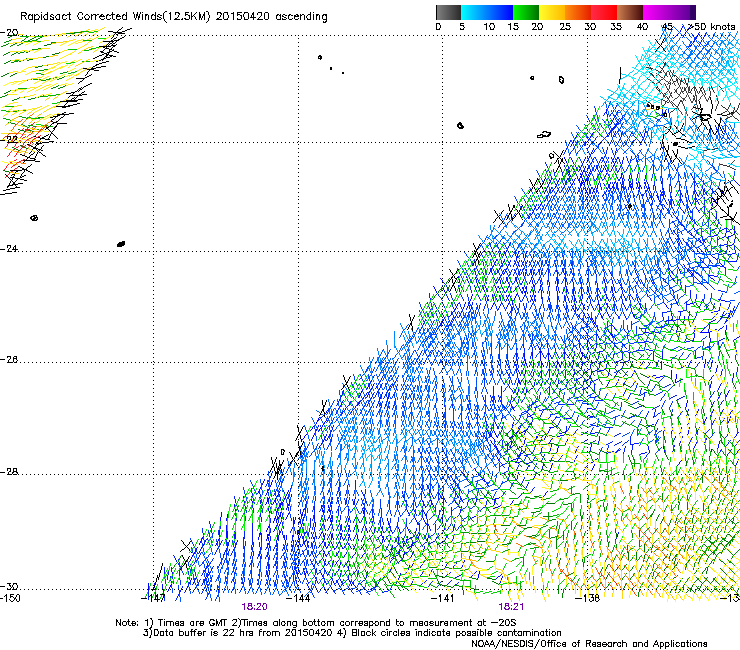Click the -150 longitude axis label
The height and width of the screenshot is (650, 740).
click(x=10, y=599)
